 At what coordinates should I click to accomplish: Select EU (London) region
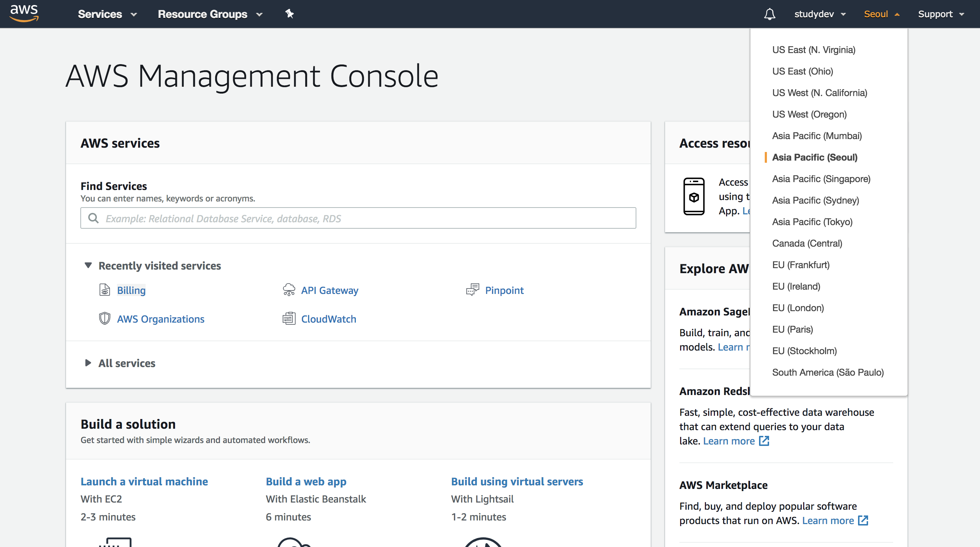pyautogui.click(x=798, y=308)
